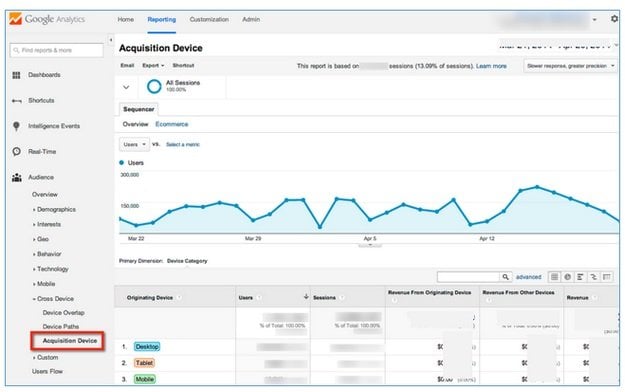Screen dimensions: 625x392
Task: Click the table search magnifier button
Action: (505, 277)
